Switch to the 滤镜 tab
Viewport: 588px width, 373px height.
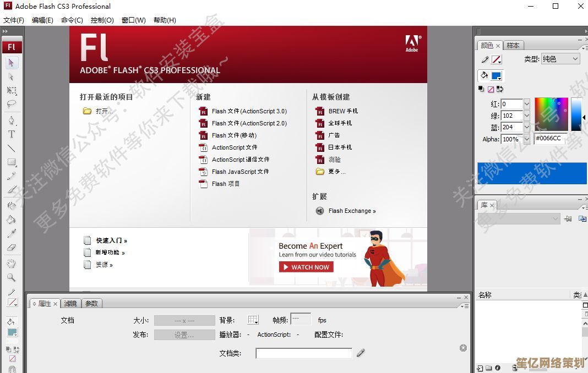coord(70,303)
